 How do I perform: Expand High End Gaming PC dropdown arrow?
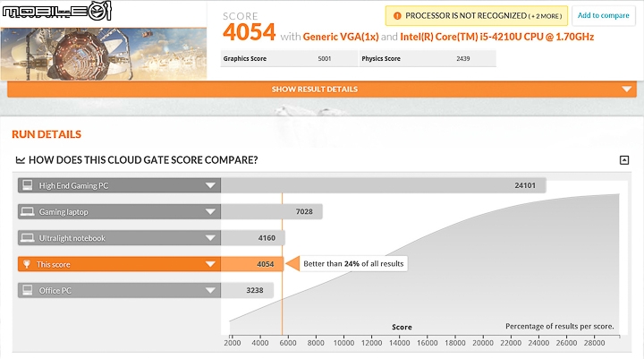(210, 185)
